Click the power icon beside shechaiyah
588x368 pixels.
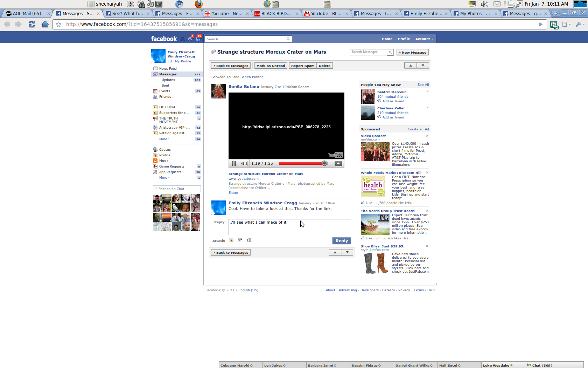point(130,4)
